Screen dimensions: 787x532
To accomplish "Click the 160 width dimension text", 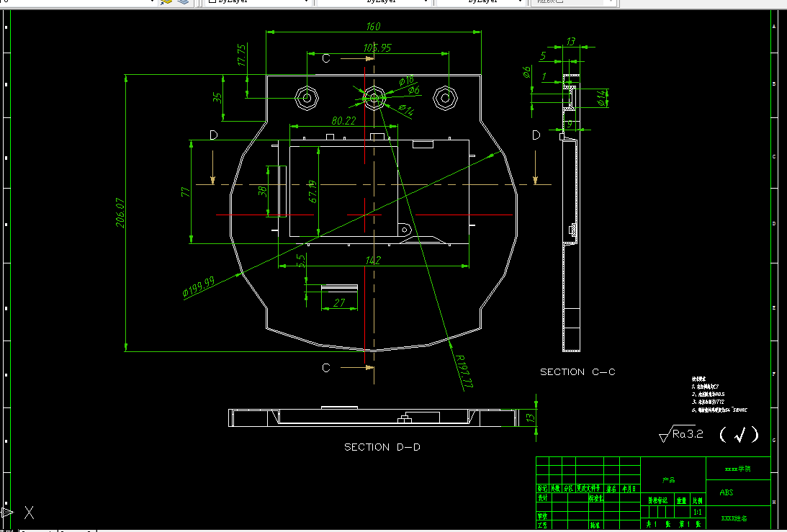I will click(374, 26).
